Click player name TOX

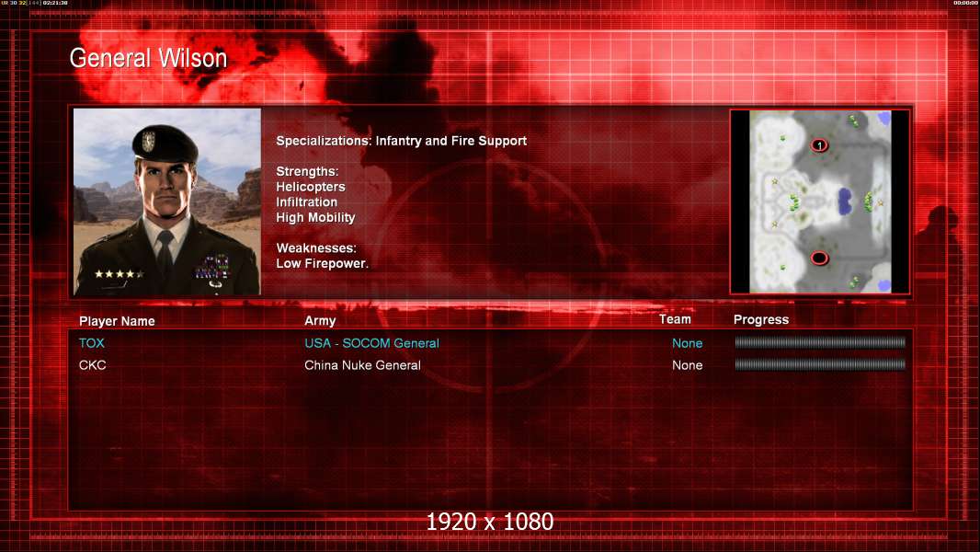(x=92, y=343)
